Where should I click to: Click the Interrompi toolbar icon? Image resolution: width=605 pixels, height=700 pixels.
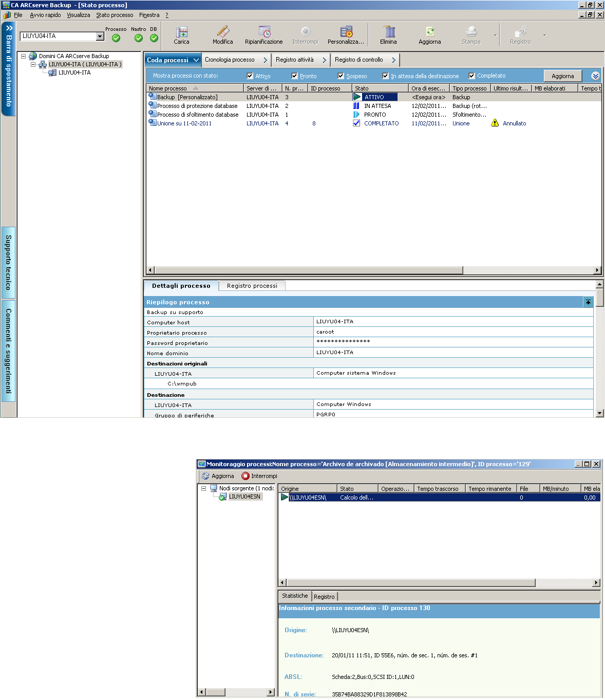(306, 32)
